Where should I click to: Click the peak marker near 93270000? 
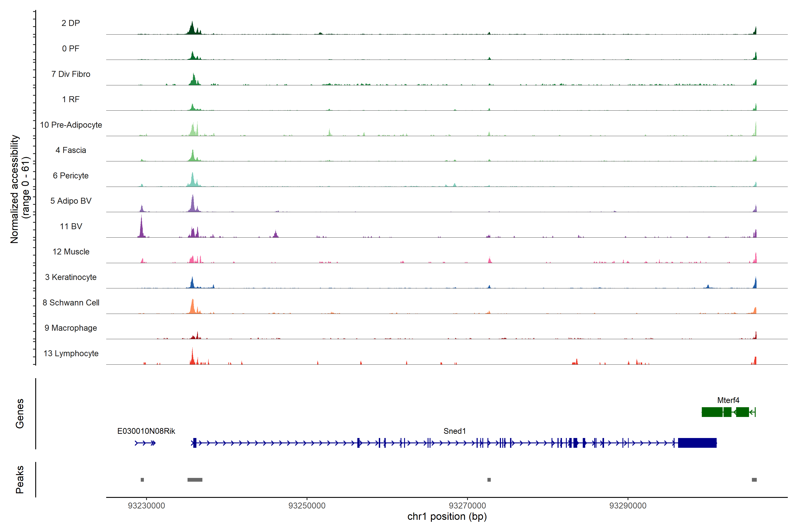489,479
